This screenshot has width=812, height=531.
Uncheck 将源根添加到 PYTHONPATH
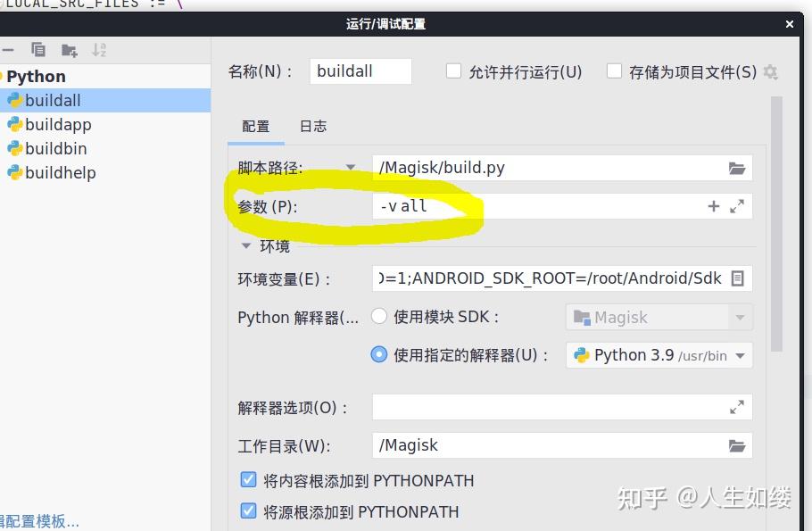(x=248, y=511)
